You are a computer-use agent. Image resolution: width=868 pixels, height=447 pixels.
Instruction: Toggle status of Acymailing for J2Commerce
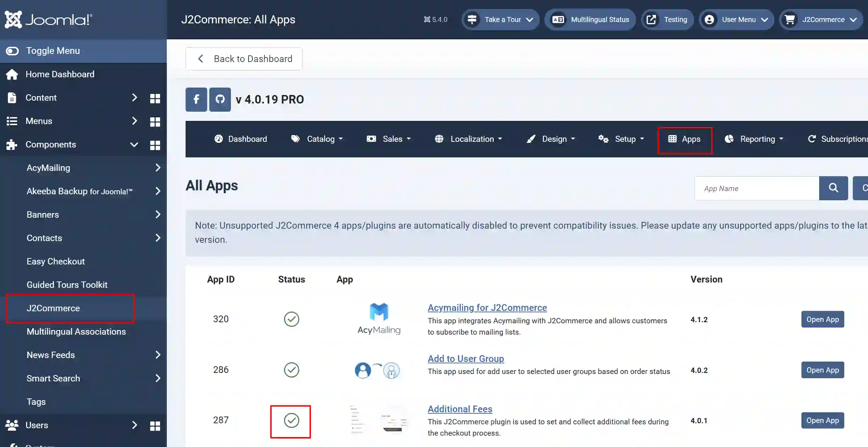point(291,319)
